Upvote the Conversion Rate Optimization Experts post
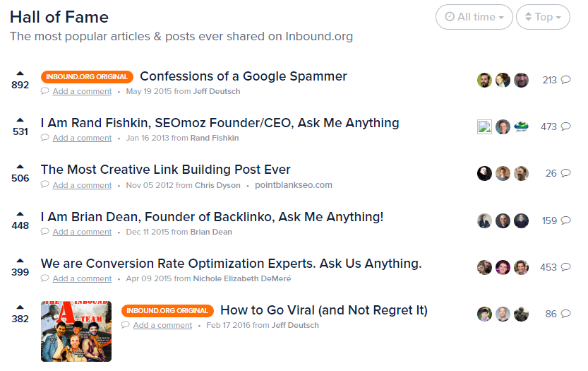The height and width of the screenshot is (371, 588). (20, 261)
